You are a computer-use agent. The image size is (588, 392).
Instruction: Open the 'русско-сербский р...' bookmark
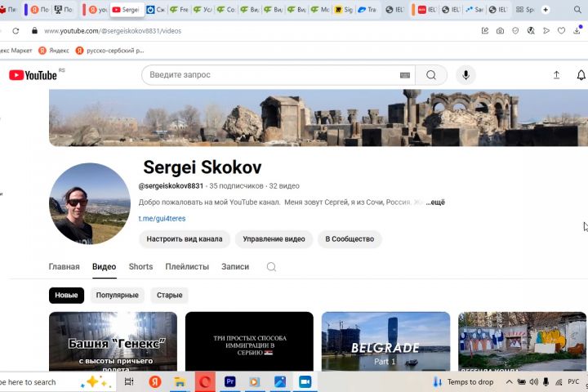[110, 51]
